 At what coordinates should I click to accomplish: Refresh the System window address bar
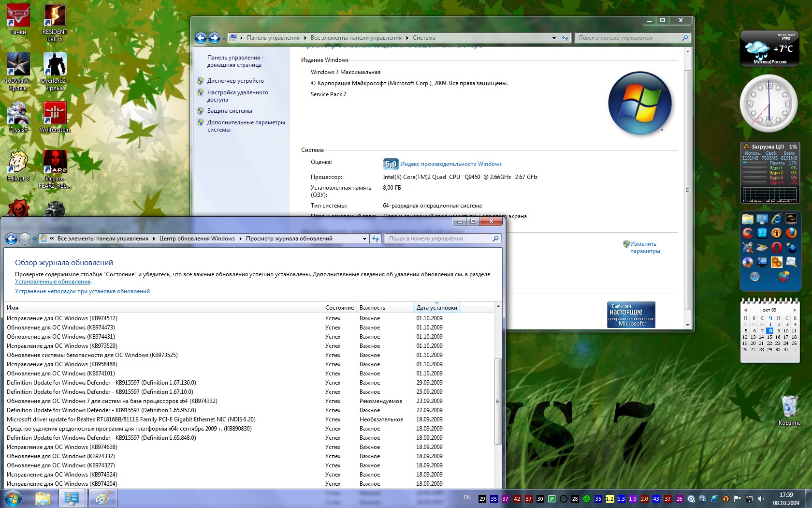pos(565,38)
